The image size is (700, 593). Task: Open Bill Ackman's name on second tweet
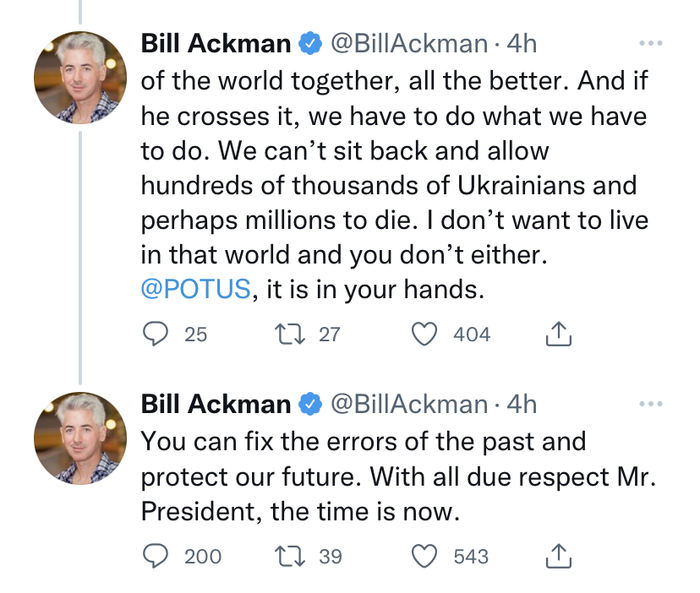pyautogui.click(x=216, y=405)
